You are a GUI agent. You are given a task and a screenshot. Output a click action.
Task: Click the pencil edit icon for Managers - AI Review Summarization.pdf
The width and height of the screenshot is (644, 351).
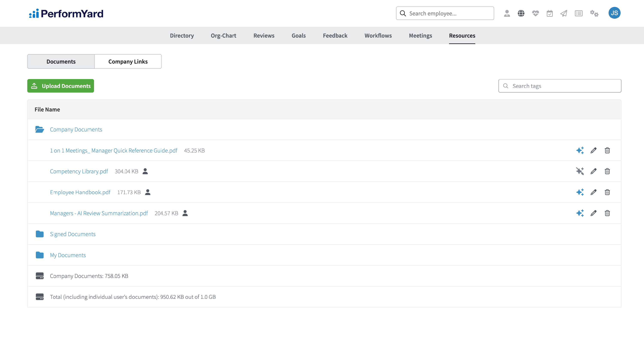593,213
